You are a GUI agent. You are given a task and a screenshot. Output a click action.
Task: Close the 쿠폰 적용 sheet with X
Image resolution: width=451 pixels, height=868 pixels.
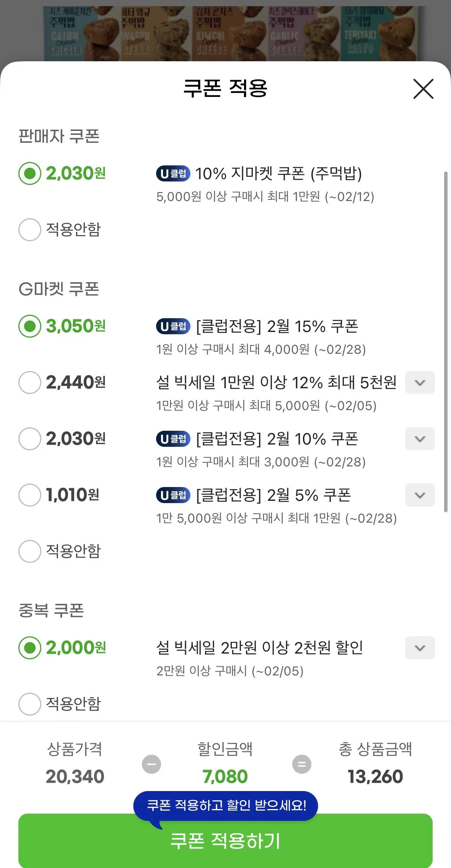pos(423,89)
